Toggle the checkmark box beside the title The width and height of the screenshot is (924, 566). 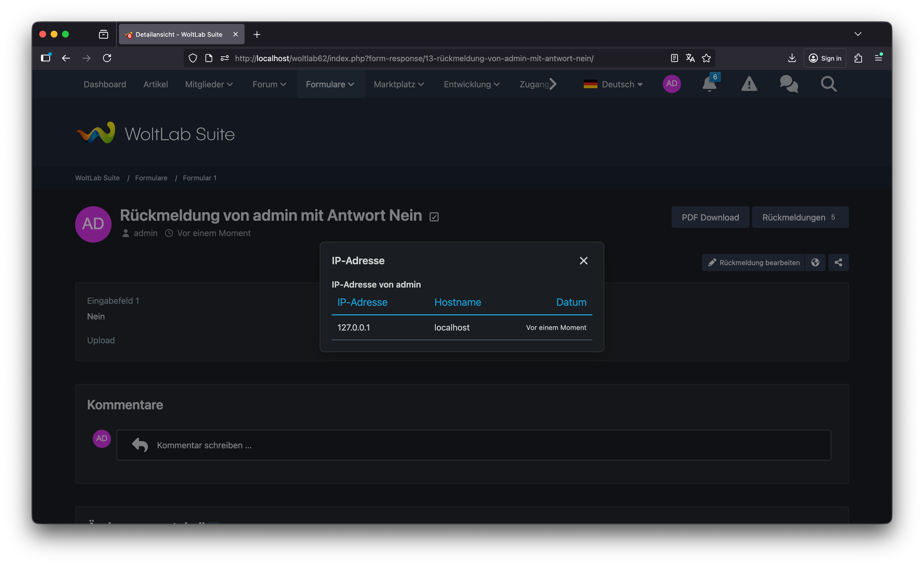tap(434, 217)
